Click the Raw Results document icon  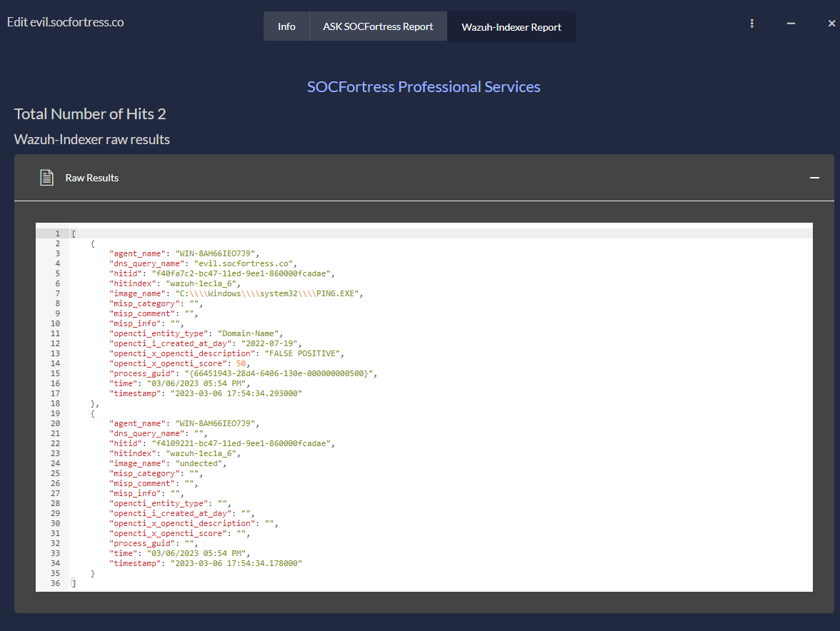click(x=46, y=178)
